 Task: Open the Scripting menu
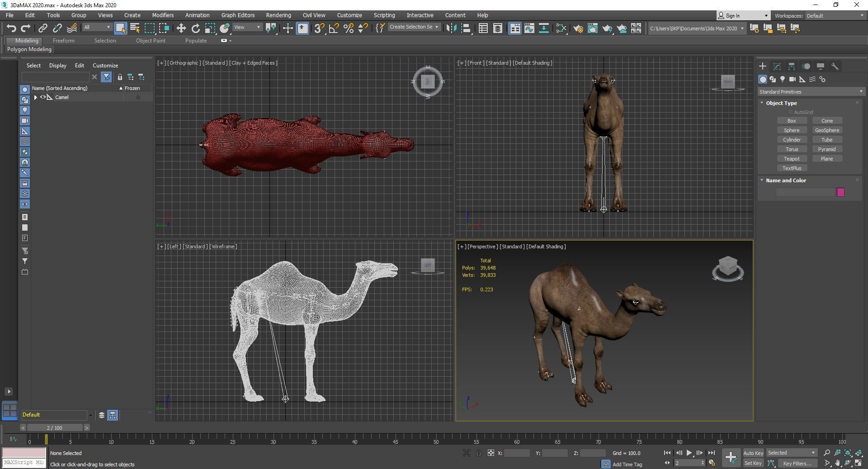coord(384,15)
